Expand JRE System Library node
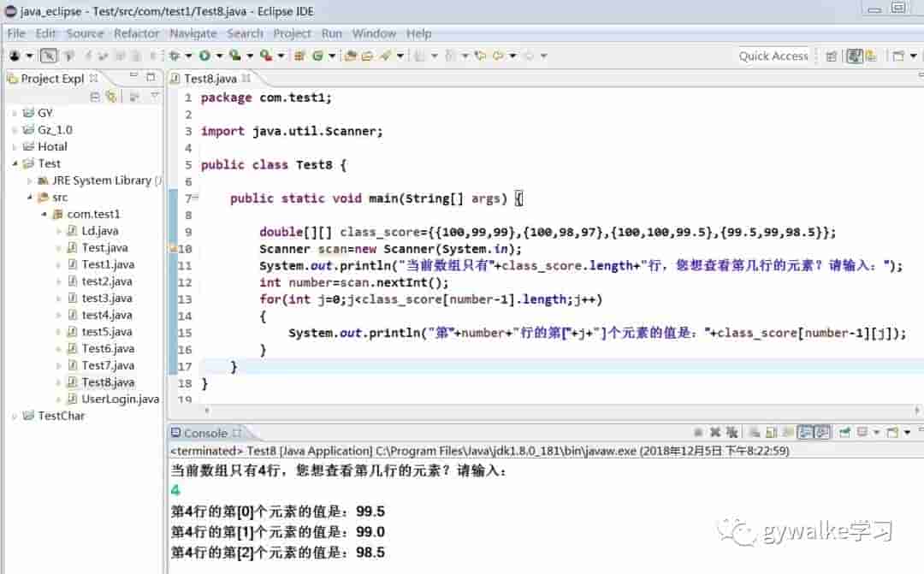 29,180
